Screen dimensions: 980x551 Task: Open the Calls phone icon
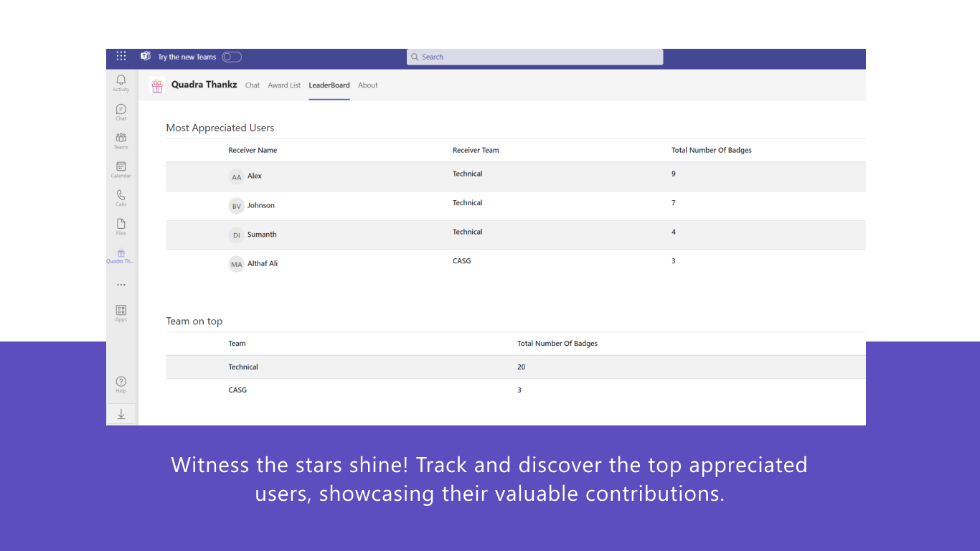click(121, 198)
